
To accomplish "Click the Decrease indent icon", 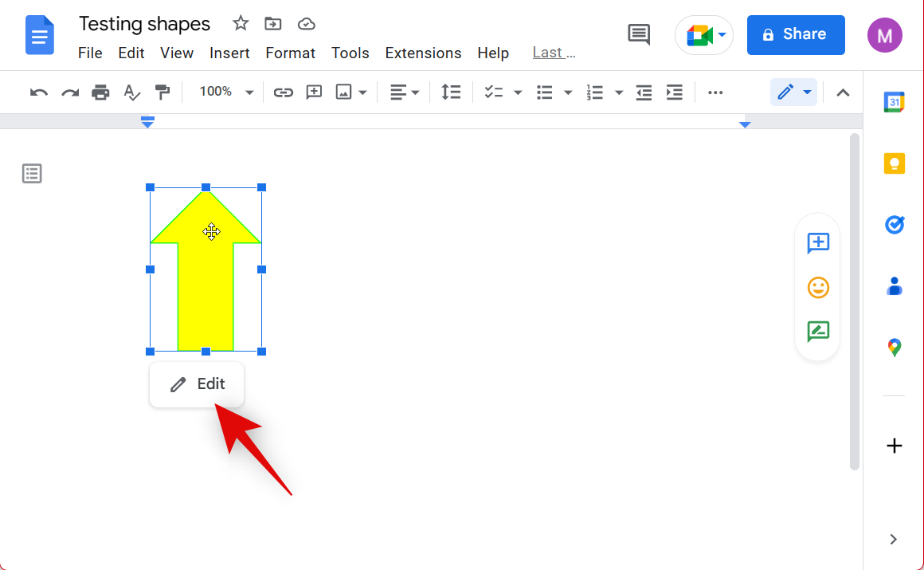I will [x=644, y=92].
